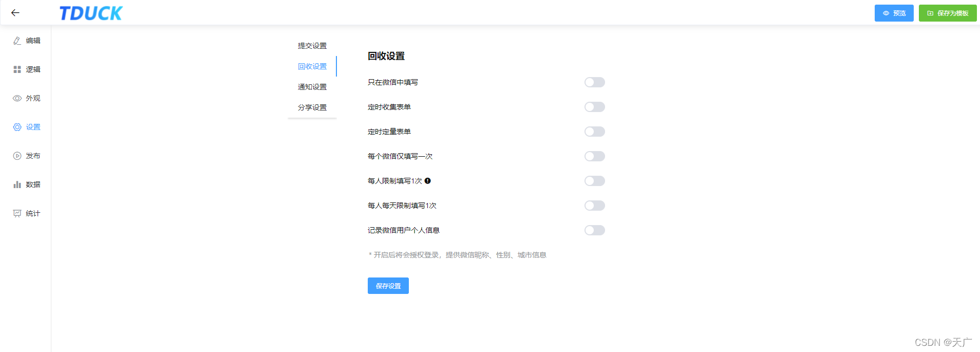Click the back arrow icon

(x=15, y=13)
